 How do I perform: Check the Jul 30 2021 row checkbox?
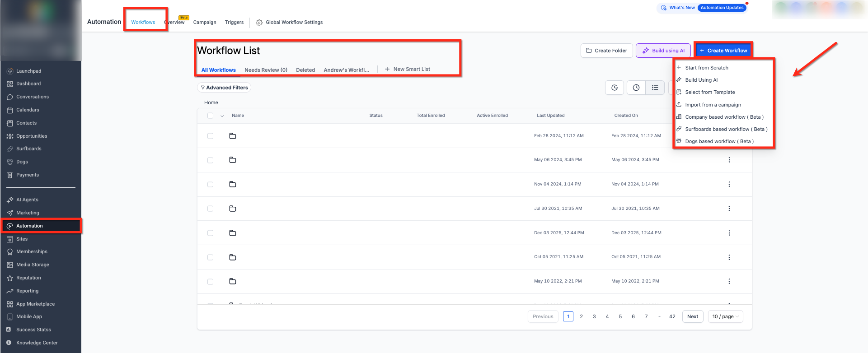210,209
